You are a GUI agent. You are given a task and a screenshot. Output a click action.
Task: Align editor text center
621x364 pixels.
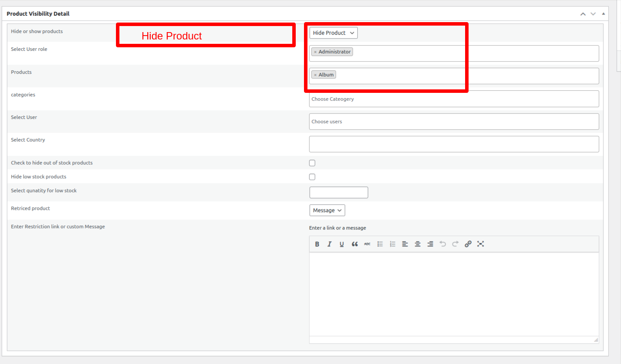[417, 244]
